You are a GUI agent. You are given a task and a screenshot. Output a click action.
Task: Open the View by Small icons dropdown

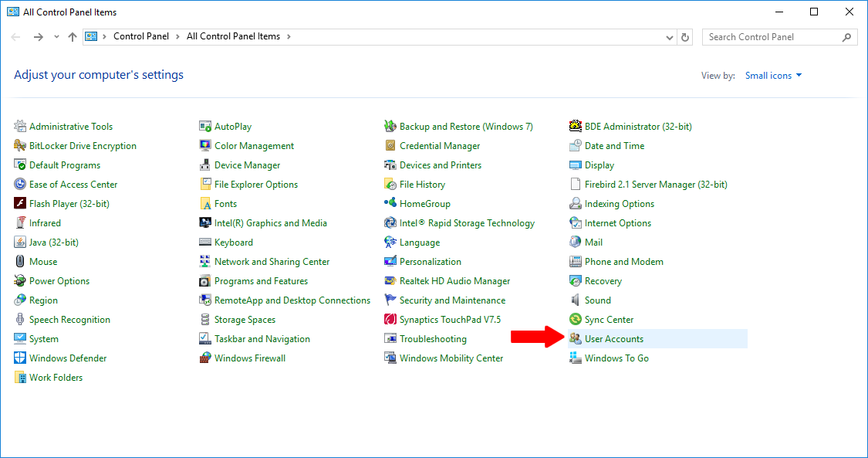pos(773,76)
